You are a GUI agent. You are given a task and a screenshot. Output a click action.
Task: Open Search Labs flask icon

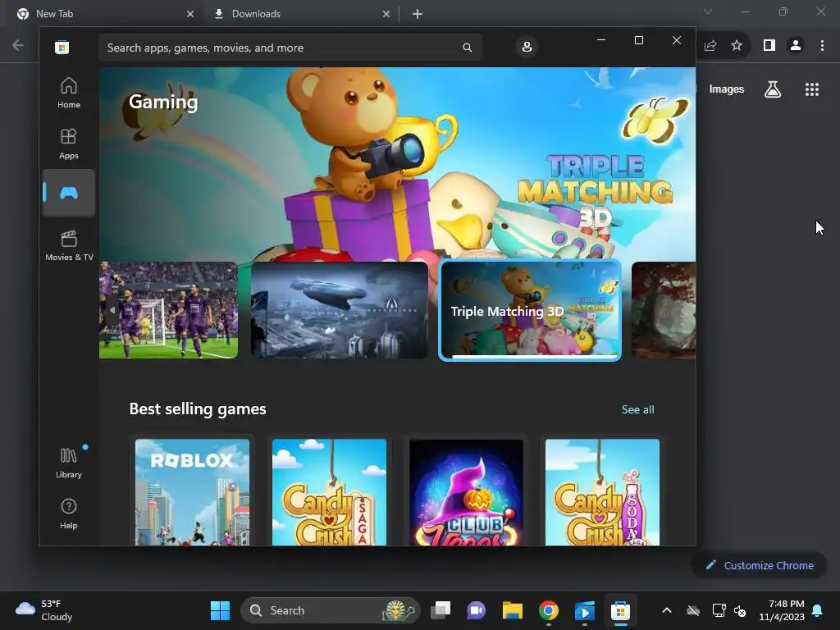tap(773, 89)
